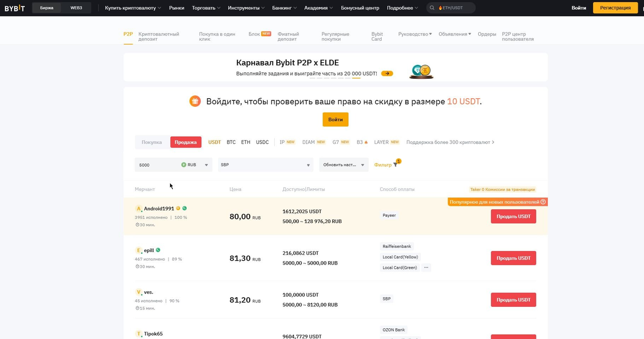The width and height of the screenshot is (644, 339).
Task: Click gold badge next to Android1991
Action: coord(179,208)
